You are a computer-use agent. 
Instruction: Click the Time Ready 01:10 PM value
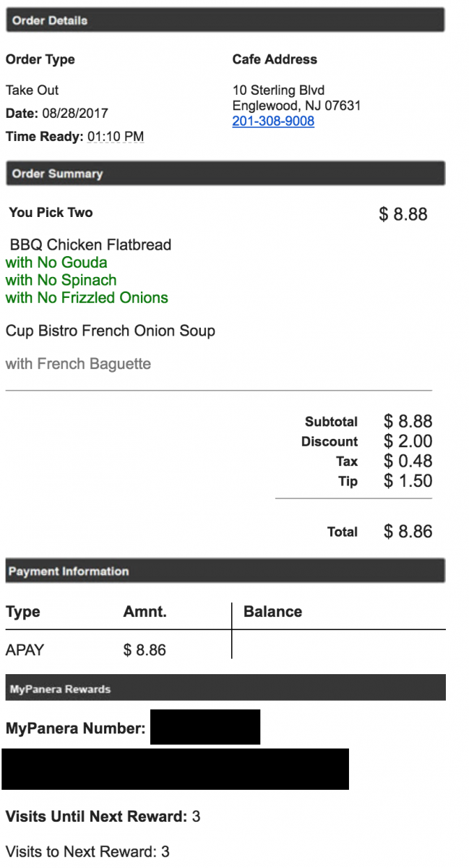click(x=116, y=137)
